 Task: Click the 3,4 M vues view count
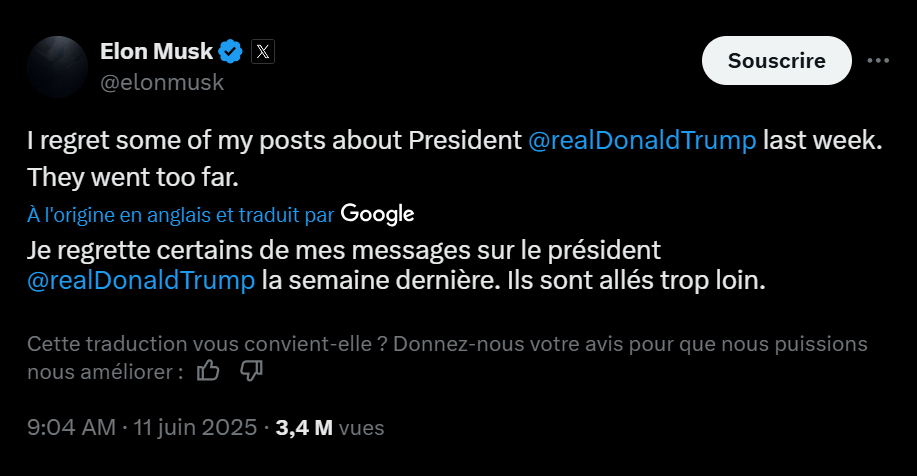tap(330, 428)
